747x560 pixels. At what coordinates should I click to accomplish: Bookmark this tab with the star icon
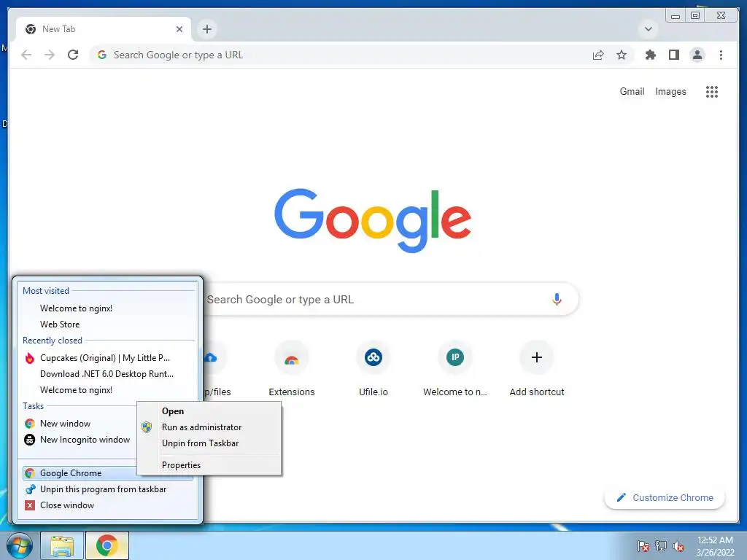pyautogui.click(x=622, y=55)
